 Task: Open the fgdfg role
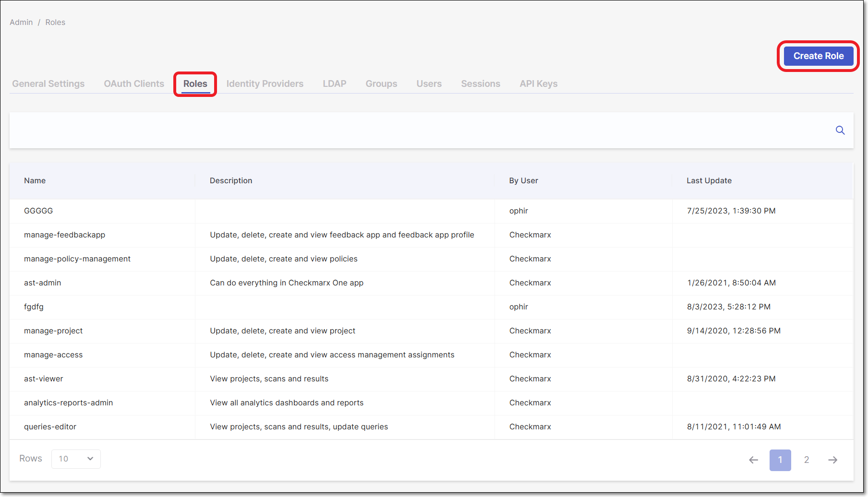tap(34, 307)
